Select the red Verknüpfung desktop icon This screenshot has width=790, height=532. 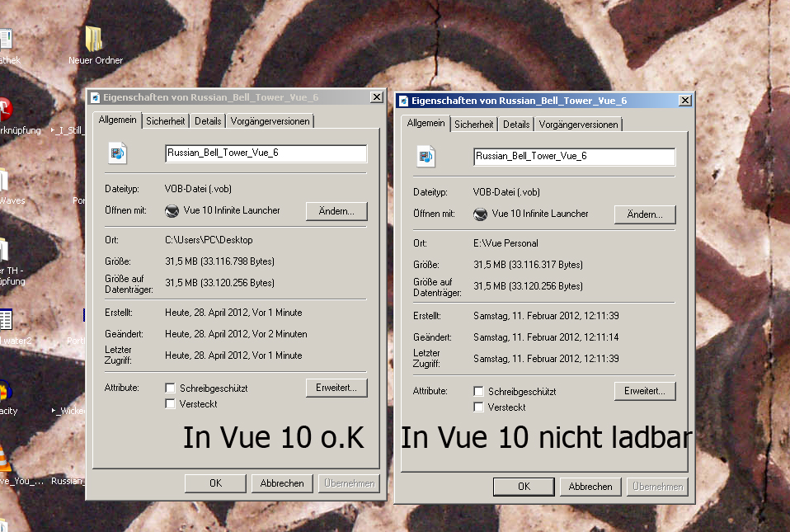(x=6, y=110)
